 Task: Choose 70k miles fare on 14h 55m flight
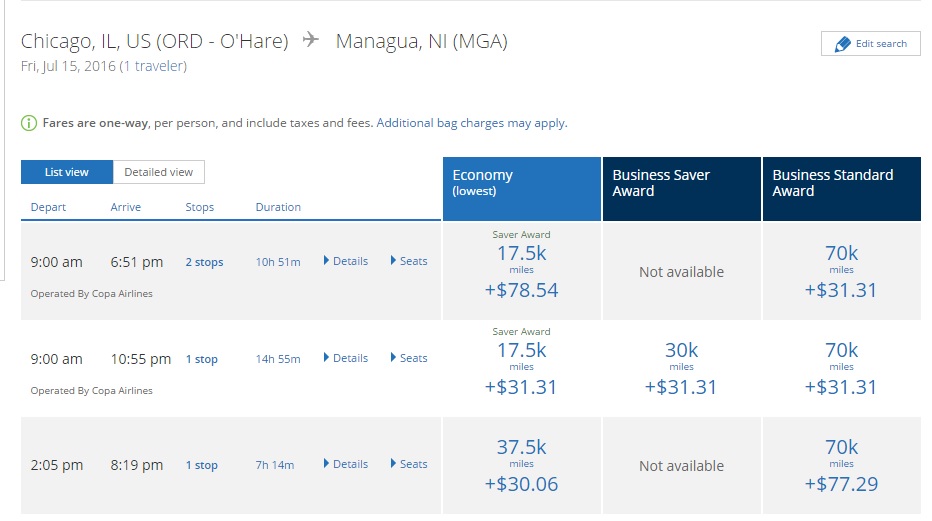[842, 368]
